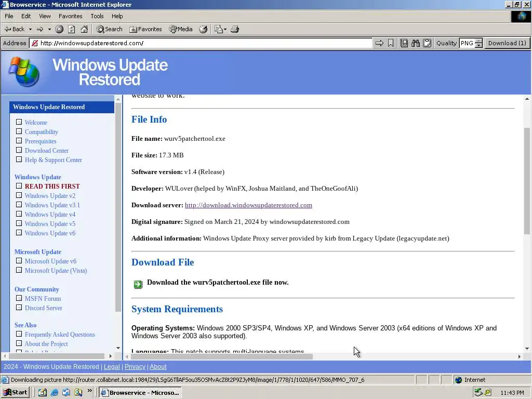Select Browservice taskbar window button

[x=140, y=393]
